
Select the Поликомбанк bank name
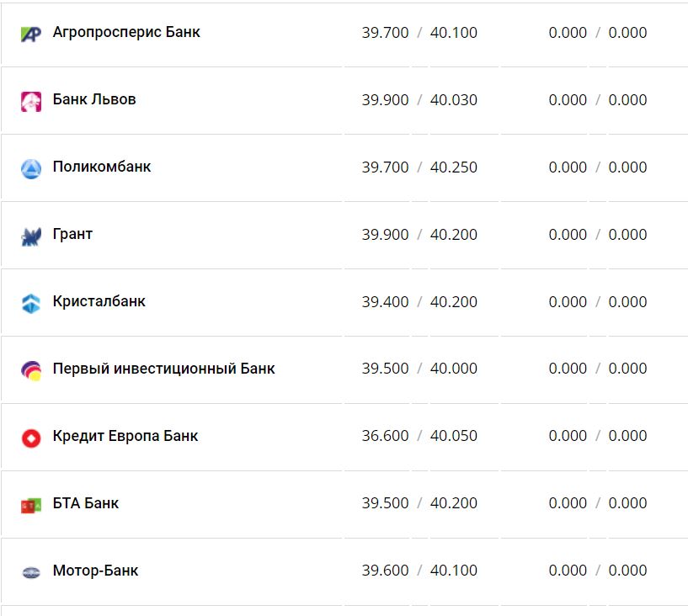(x=102, y=167)
